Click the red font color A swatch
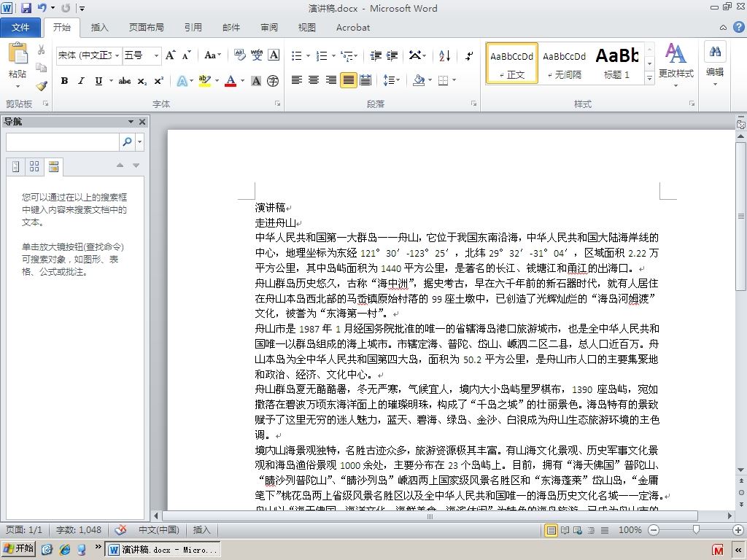747x560 pixels. click(231, 81)
